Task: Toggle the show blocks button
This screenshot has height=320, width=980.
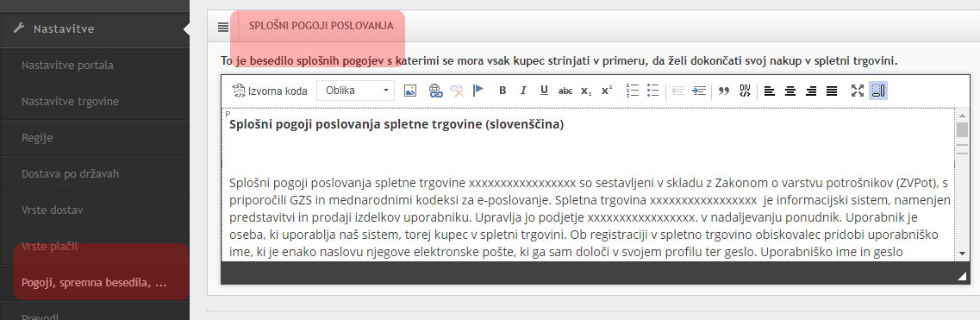Action: (x=878, y=91)
